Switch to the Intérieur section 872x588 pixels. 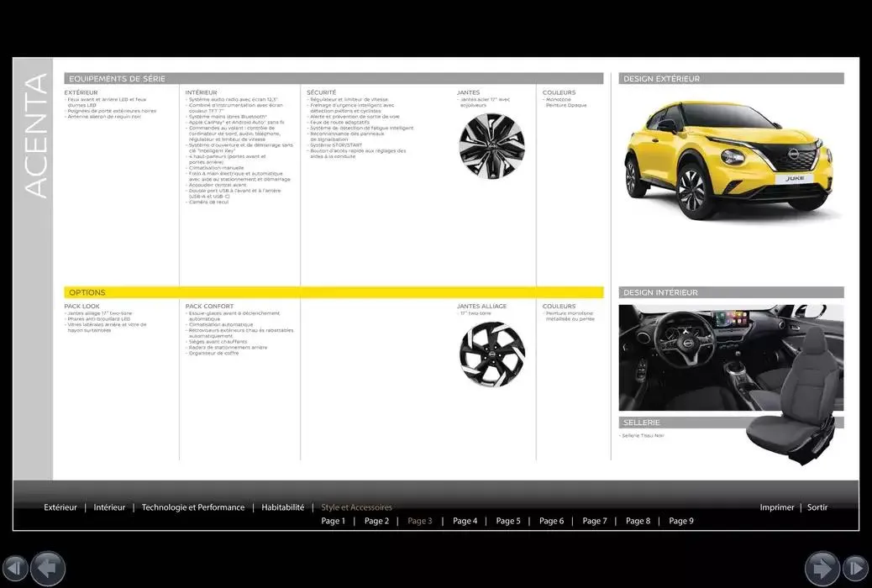coord(109,507)
